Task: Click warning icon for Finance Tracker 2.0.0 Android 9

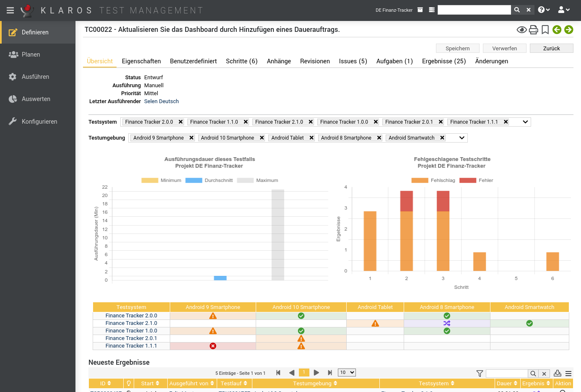Action: click(x=213, y=316)
